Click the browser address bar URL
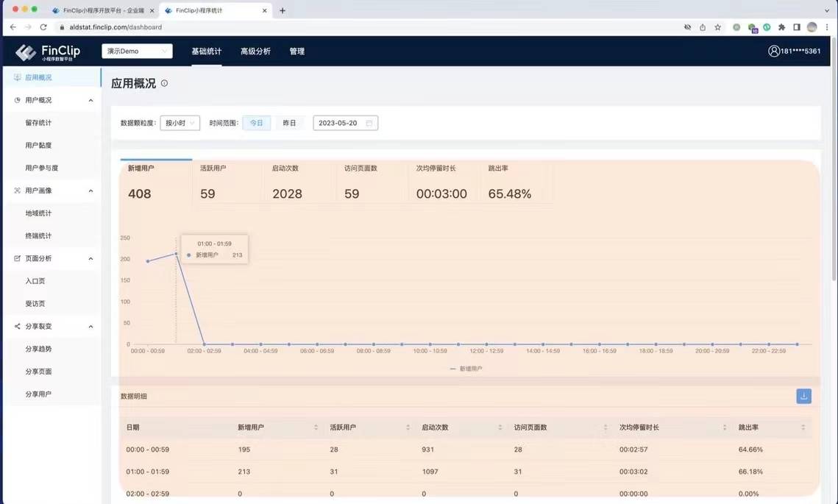This screenshot has width=838, height=504. 116,27
